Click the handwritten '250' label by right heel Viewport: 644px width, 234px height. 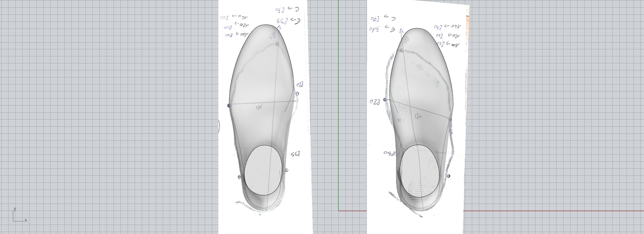389,153
